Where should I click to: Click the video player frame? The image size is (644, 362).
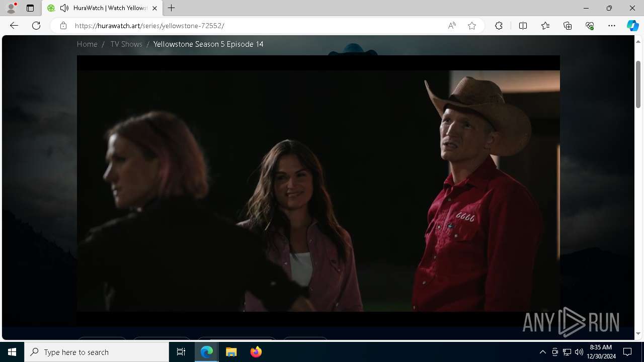318,191
